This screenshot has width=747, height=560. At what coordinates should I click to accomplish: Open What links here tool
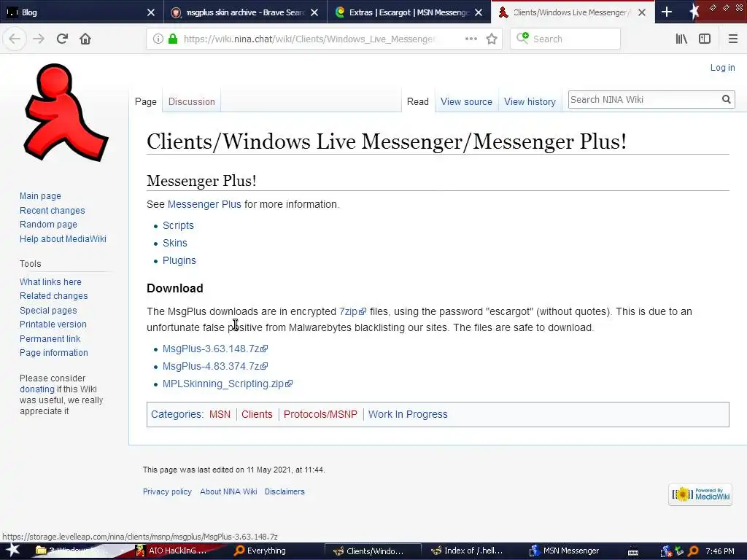(50, 282)
